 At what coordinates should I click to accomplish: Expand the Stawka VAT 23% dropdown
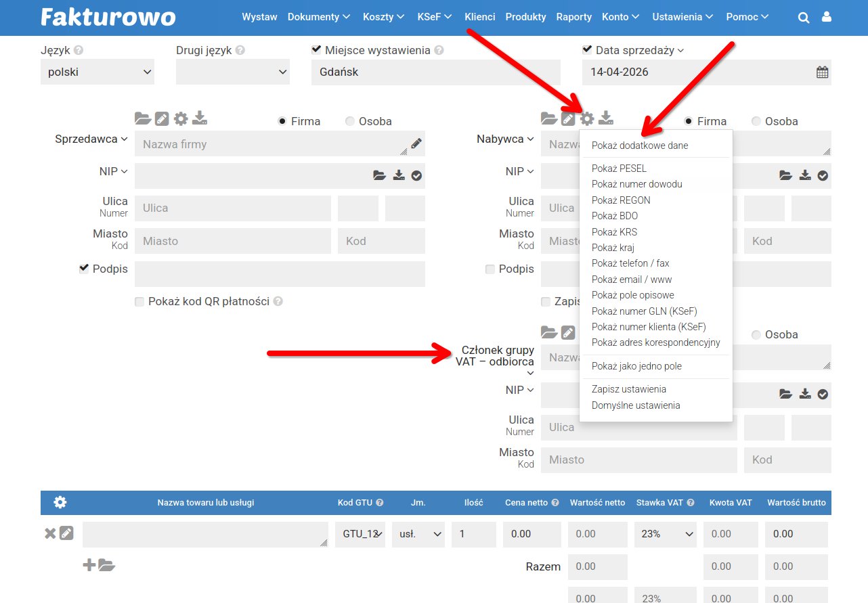tap(666, 534)
